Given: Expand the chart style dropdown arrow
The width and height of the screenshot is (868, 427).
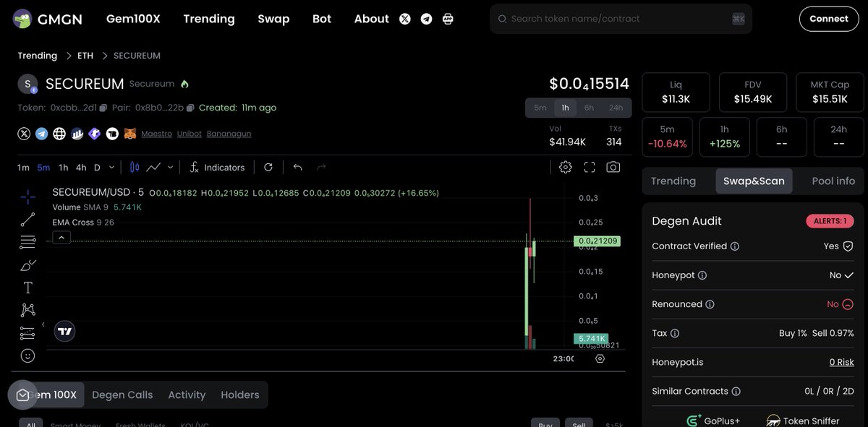Looking at the screenshot, I should tap(170, 167).
